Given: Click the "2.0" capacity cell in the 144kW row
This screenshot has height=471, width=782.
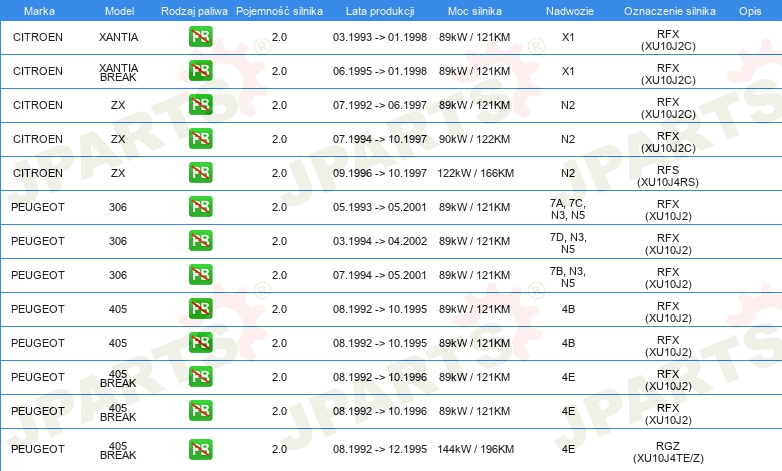Looking at the screenshot, I should pyautogui.click(x=279, y=449).
